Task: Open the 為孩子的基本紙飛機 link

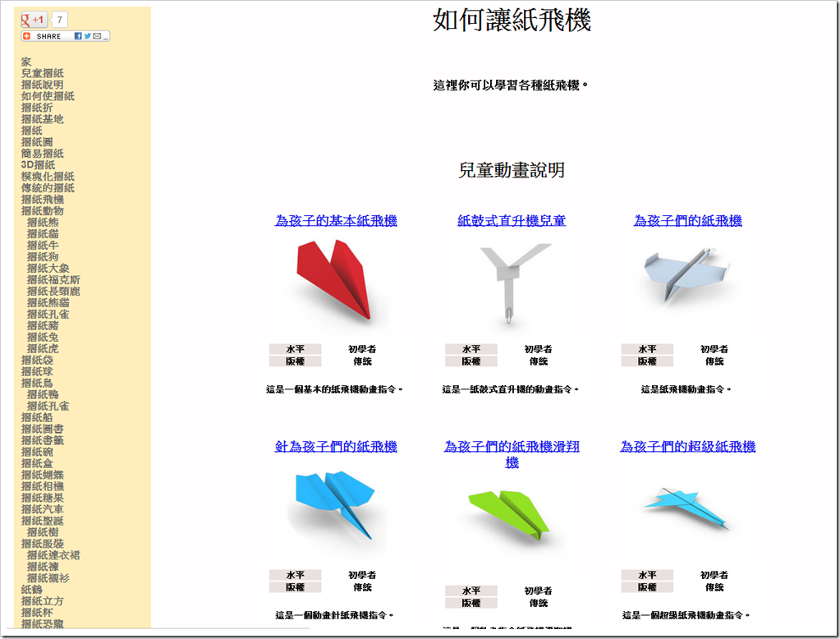Action: coord(336,221)
